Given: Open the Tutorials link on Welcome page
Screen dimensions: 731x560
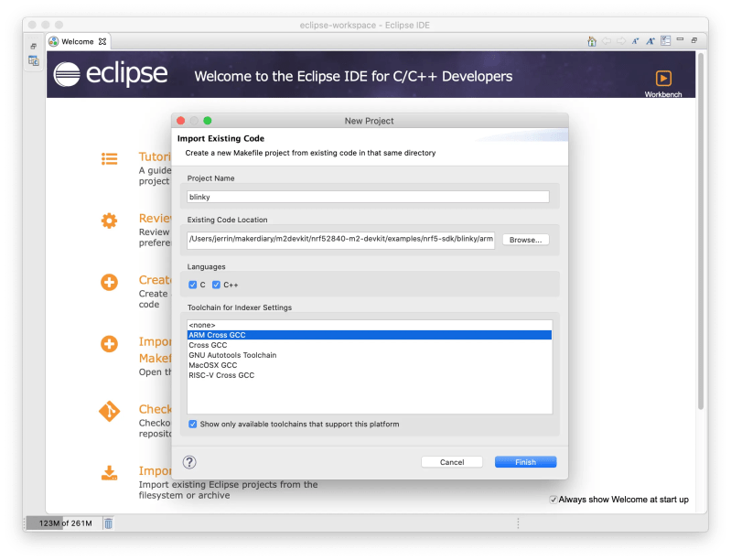Looking at the screenshot, I should (x=155, y=156).
